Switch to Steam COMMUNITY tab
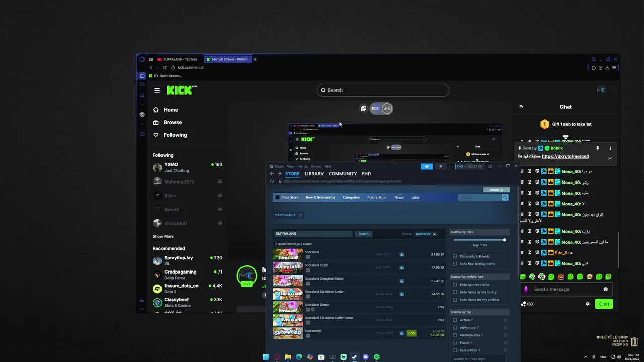This screenshot has height=362, width=644. point(343,174)
